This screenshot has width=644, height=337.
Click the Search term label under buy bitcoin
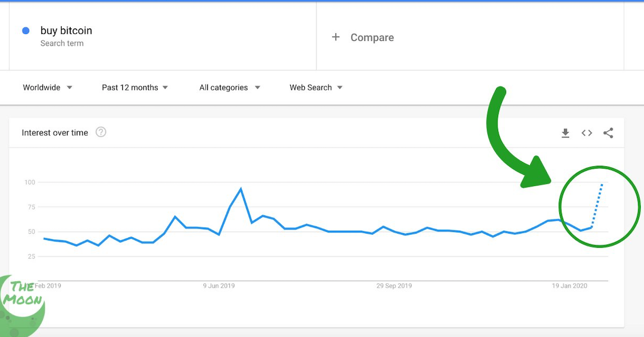(x=62, y=43)
